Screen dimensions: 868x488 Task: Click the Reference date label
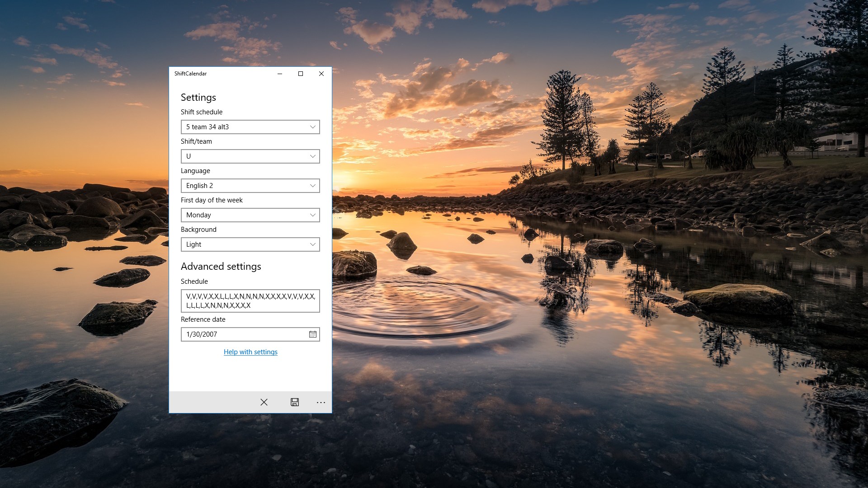[203, 319]
